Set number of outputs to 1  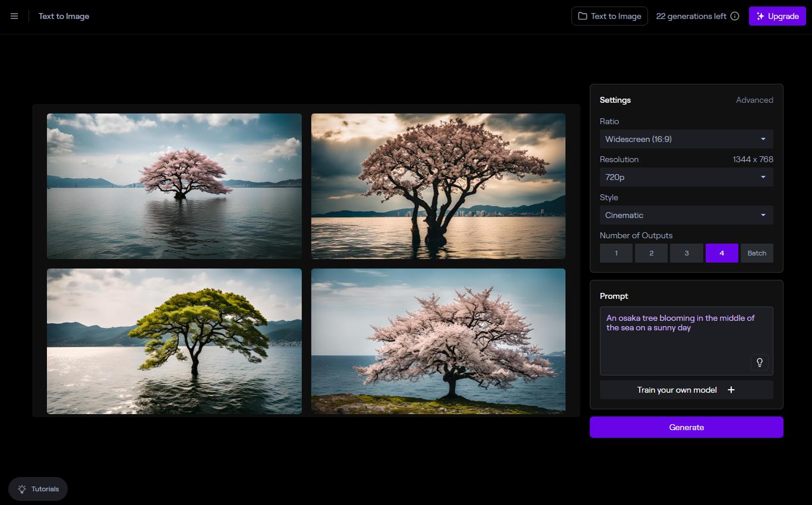coord(616,253)
